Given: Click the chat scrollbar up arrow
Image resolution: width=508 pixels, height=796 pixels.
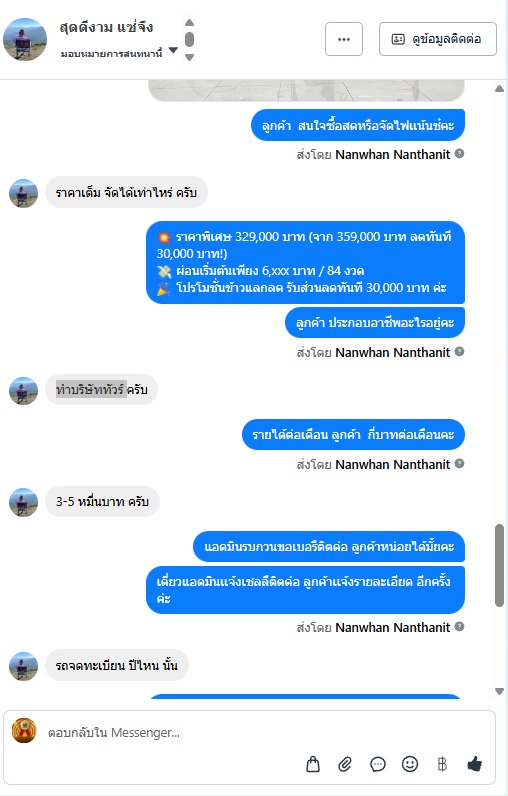Looking at the screenshot, I should (499, 89).
